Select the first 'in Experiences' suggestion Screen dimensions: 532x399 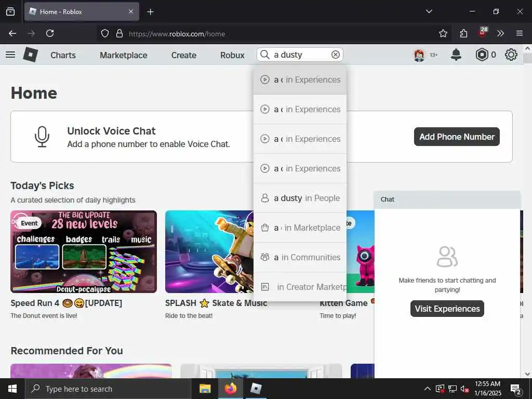pyautogui.click(x=300, y=79)
